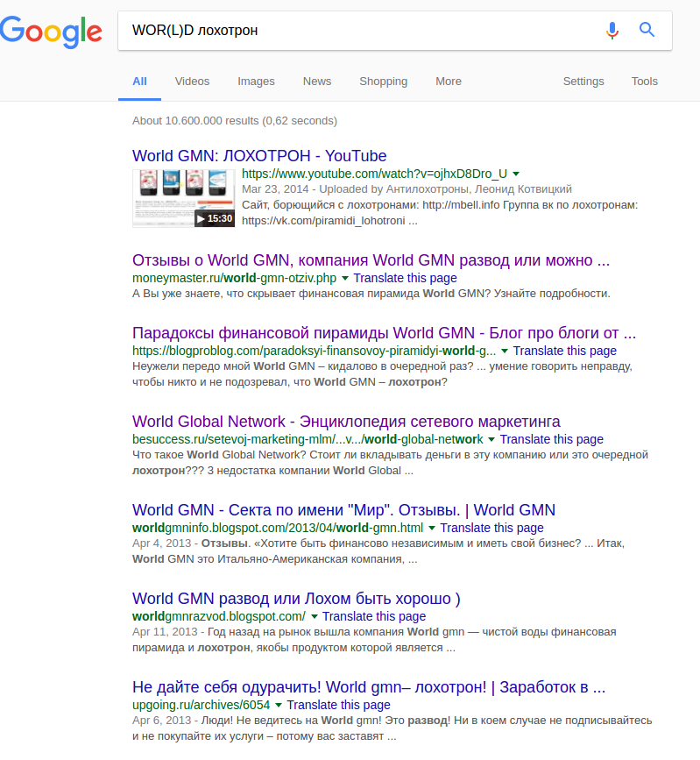
Task: Click the blogproblog.com paradoksyi URL text
Action: 314,351
